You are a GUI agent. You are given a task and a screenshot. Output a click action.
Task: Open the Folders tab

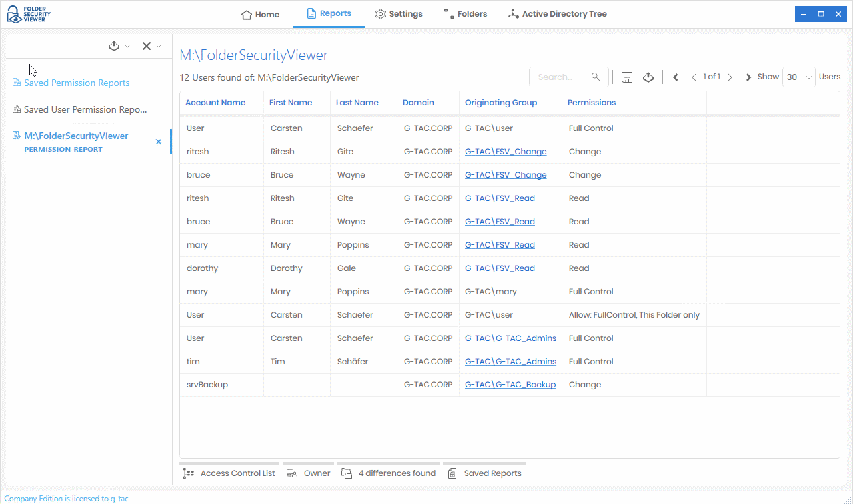pyautogui.click(x=466, y=14)
